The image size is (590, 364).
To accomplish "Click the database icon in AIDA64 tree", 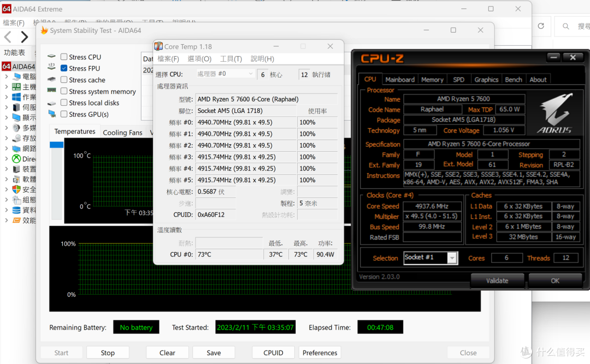I will (16, 210).
